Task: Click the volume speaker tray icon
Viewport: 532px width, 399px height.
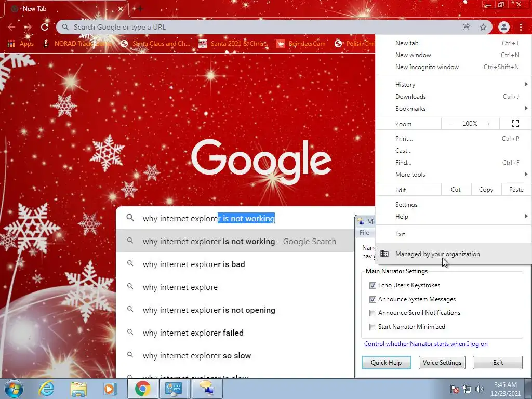Action: pyautogui.click(x=480, y=389)
